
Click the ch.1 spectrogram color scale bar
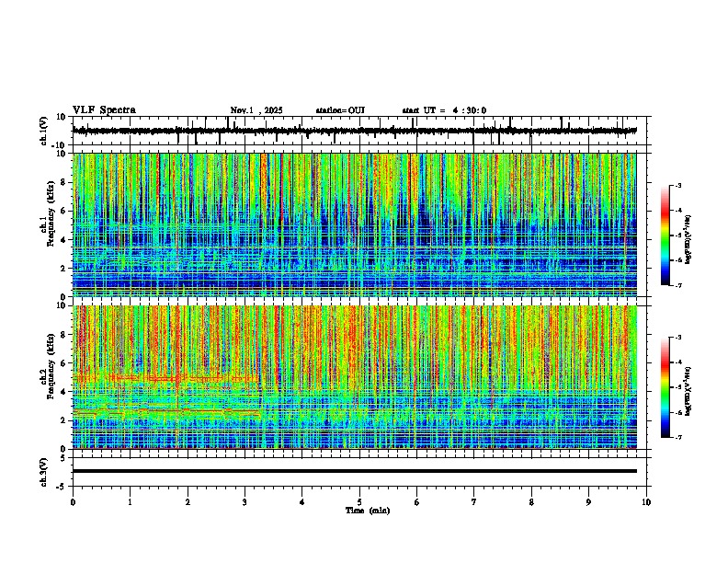665,236
